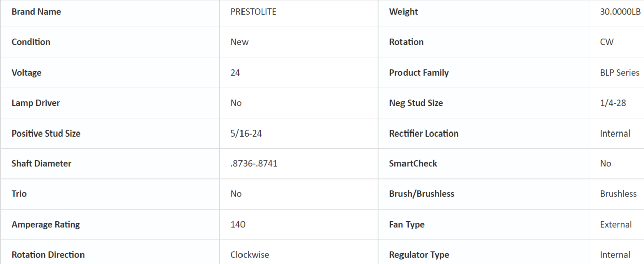Select the Regulator Type label
644x264 pixels.
419,255
